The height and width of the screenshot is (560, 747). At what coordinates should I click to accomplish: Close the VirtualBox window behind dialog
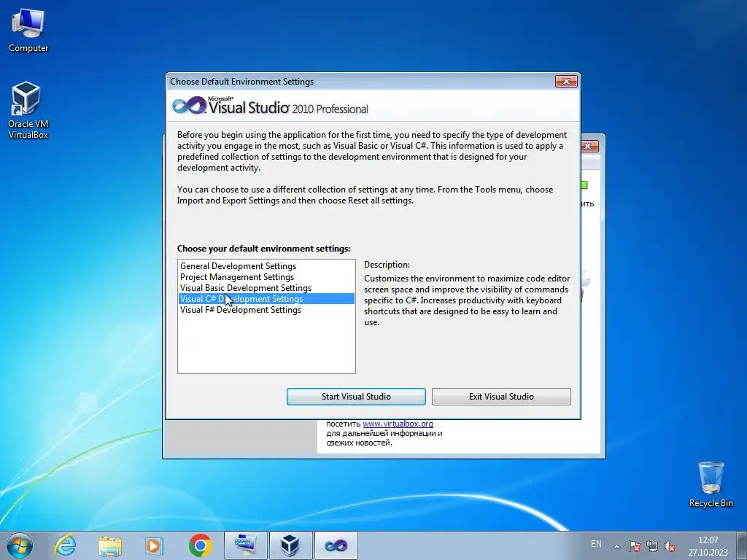click(x=589, y=146)
